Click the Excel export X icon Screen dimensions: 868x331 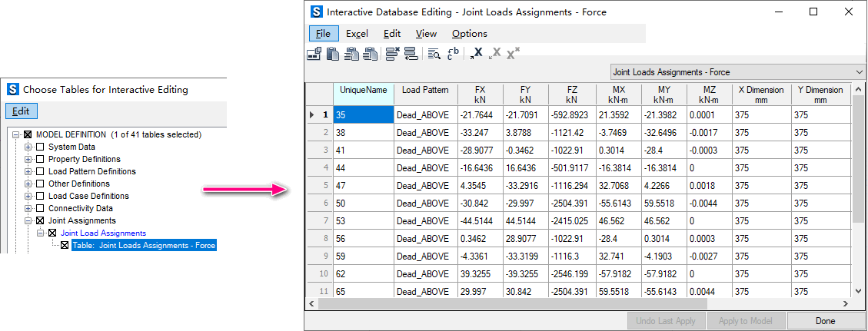[x=476, y=54]
